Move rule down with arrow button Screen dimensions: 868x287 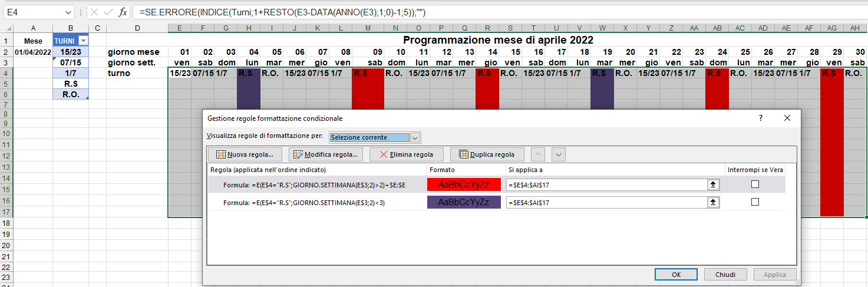pyautogui.click(x=559, y=154)
